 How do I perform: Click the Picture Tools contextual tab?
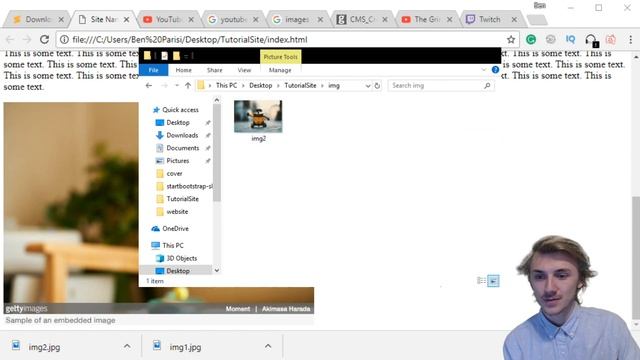pyautogui.click(x=280, y=57)
